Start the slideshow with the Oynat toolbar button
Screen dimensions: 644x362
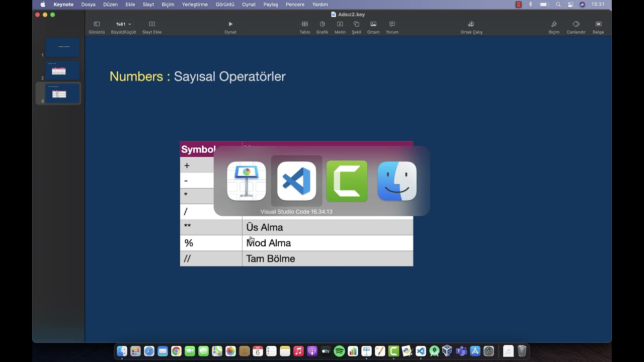[x=230, y=27]
